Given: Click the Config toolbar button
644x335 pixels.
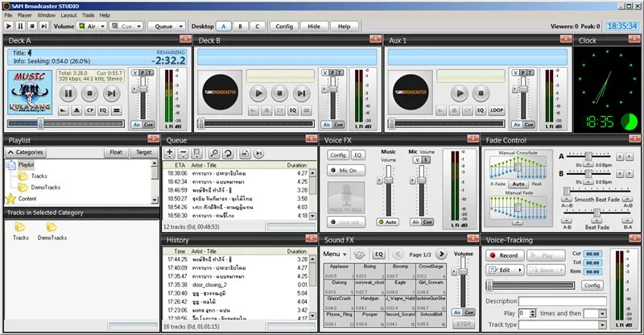Looking at the screenshot, I should coord(284,26).
